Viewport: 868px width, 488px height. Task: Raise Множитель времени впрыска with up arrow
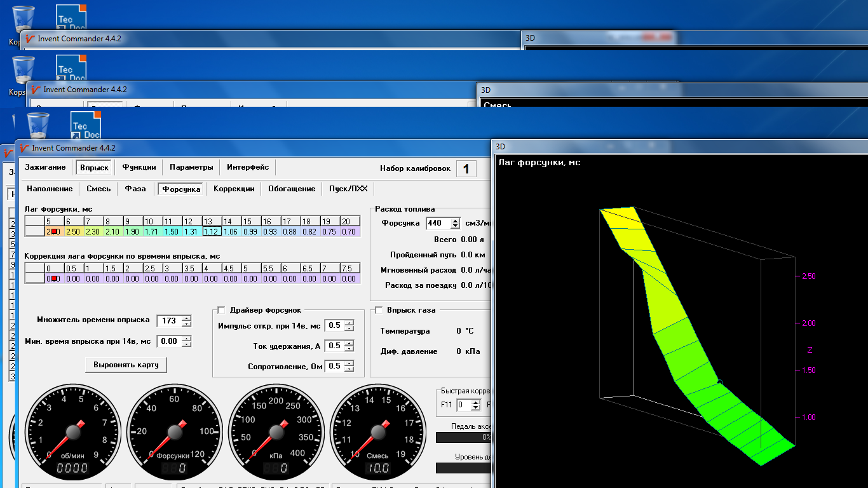point(186,318)
